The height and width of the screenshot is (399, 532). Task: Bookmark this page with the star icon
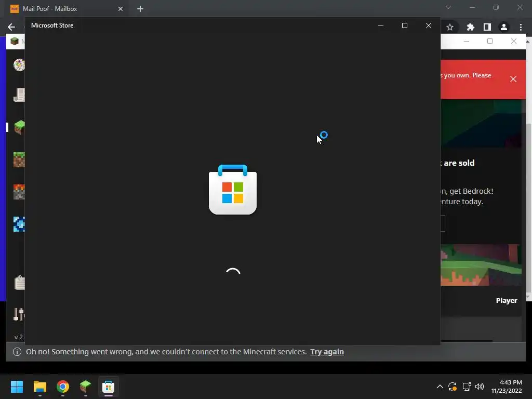click(x=450, y=27)
